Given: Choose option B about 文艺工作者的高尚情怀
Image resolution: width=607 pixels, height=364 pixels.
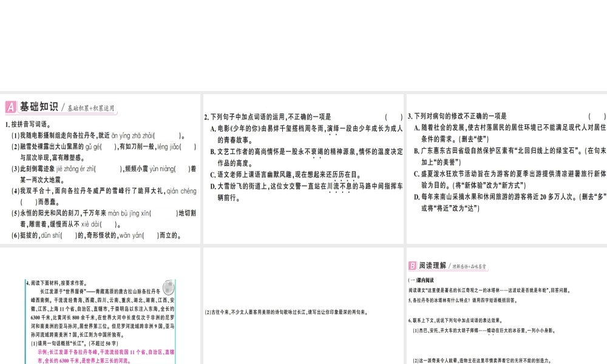Looking at the screenshot, I should (306, 157).
